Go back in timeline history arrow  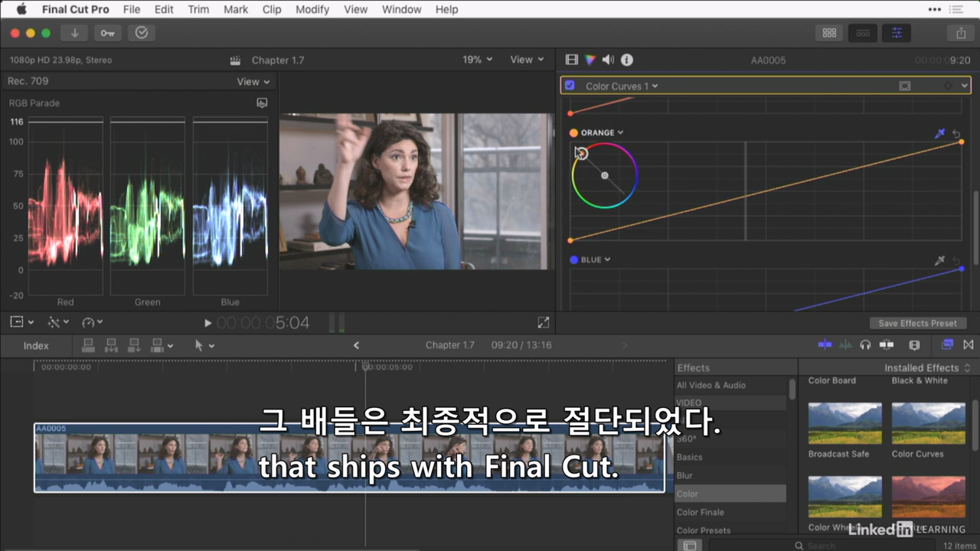[x=356, y=346]
